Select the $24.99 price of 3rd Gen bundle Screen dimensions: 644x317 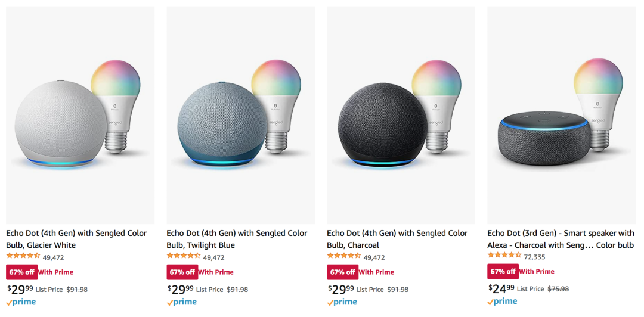pos(501,288)
